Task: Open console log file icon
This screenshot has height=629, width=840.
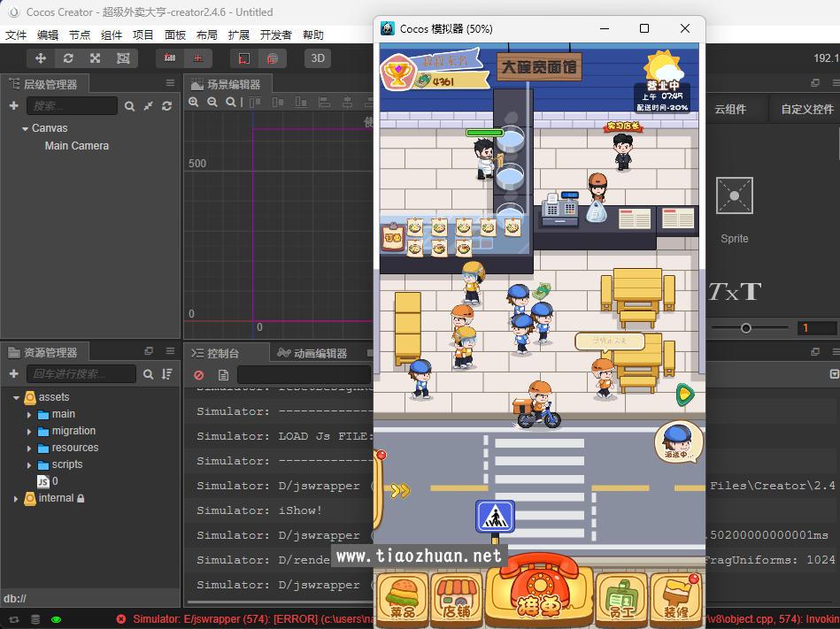Action: (x=223, y=375)
